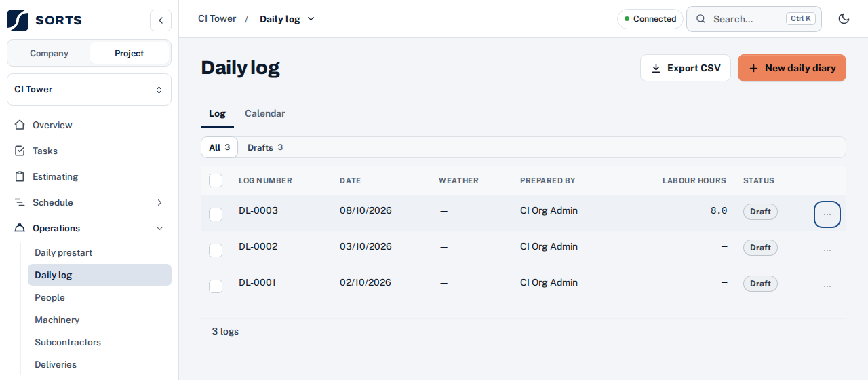Click the date 03/10/2026

tap(366, 246)
